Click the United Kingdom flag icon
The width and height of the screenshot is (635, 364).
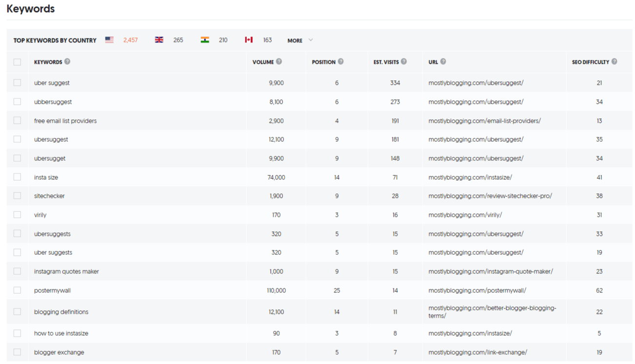pos(159,40)
